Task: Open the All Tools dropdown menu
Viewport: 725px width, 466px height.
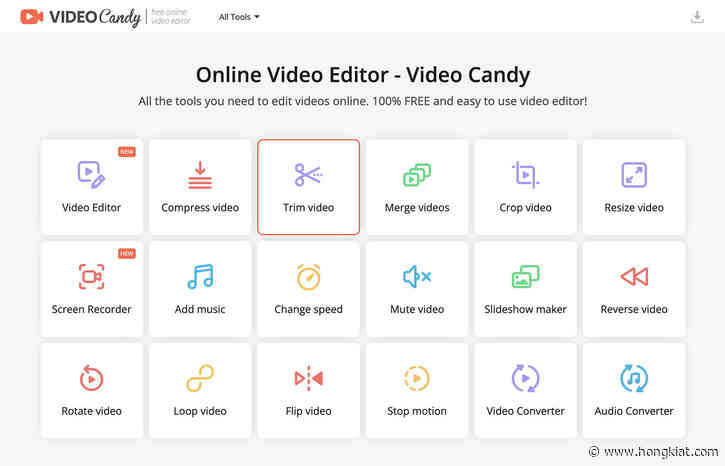Action: pyautogui.click(x=239, y=17)
